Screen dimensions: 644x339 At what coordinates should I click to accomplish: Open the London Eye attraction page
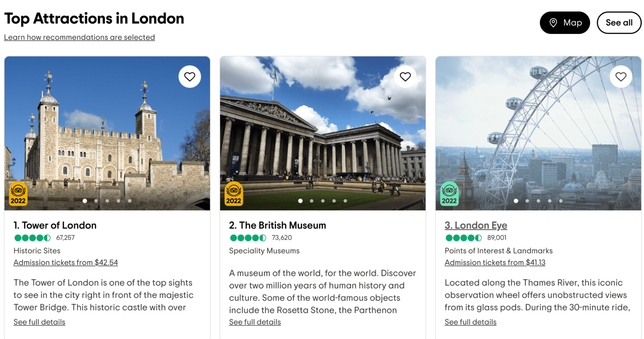pyautogui.click(x=476, y=225)
